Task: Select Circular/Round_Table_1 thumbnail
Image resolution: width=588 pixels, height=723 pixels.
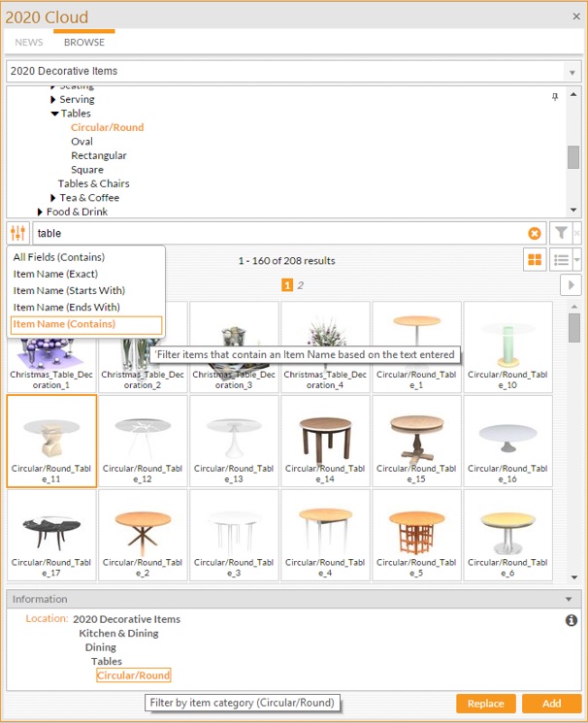Action: tap(416, 347)
